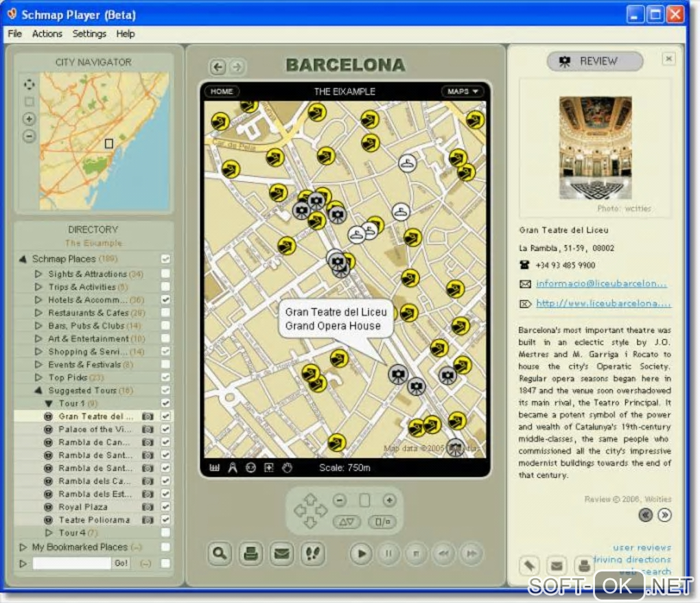The image size is (700, 603).
Task: Expand Art & Entertainment category
Action: pos(38,338)
